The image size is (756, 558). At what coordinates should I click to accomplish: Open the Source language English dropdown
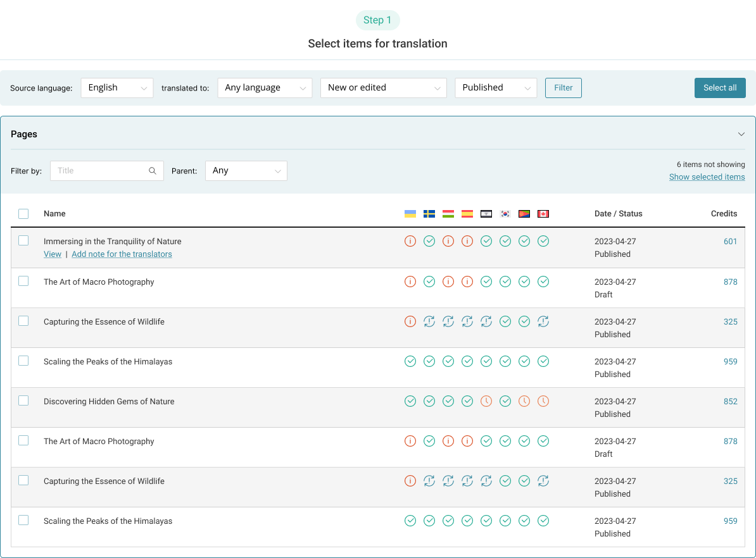[117, 88]
